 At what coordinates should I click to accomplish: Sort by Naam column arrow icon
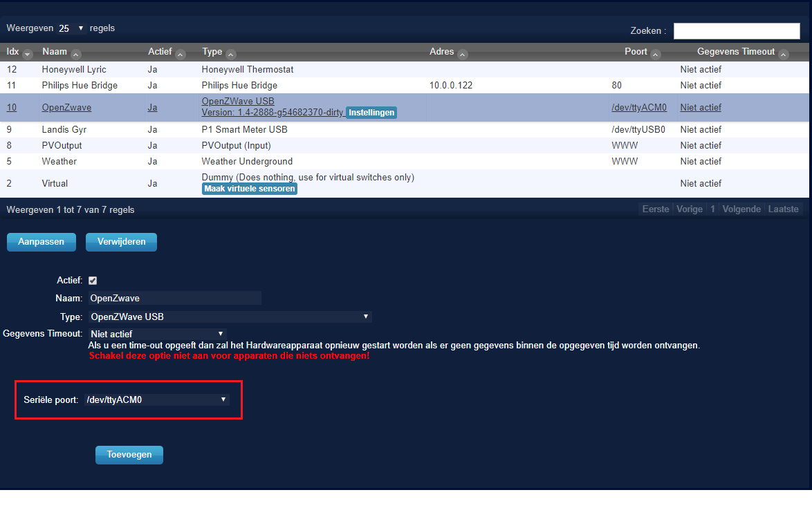click(x=76, y=55)
